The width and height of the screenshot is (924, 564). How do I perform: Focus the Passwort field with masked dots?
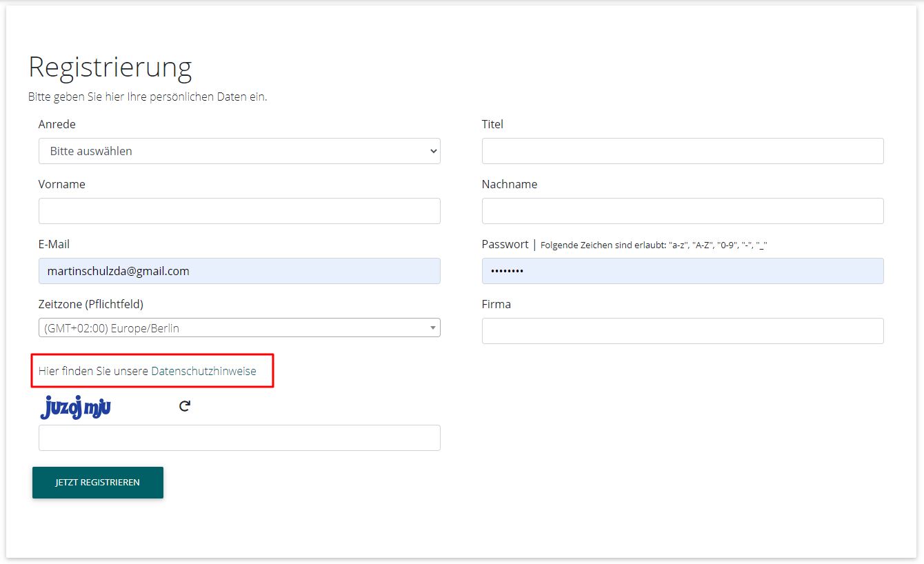pyautogui.click(x=682, y=271)
